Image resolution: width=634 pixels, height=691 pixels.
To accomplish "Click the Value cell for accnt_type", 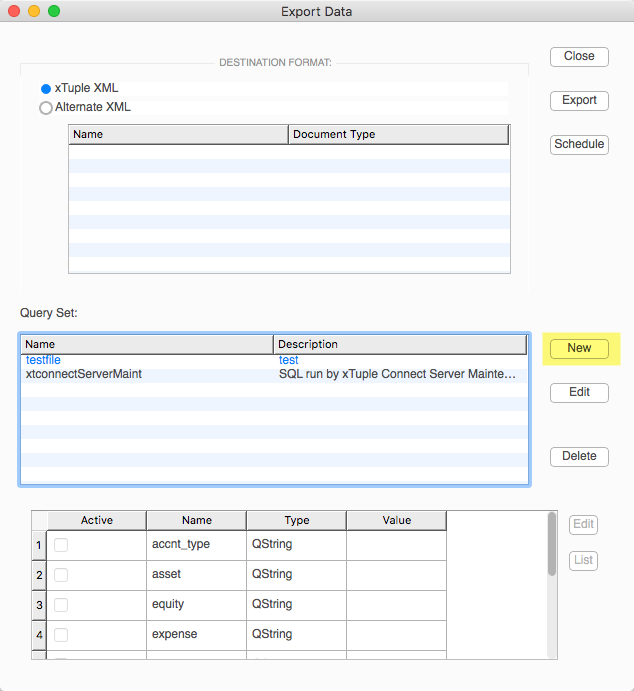I will point(396,545).
